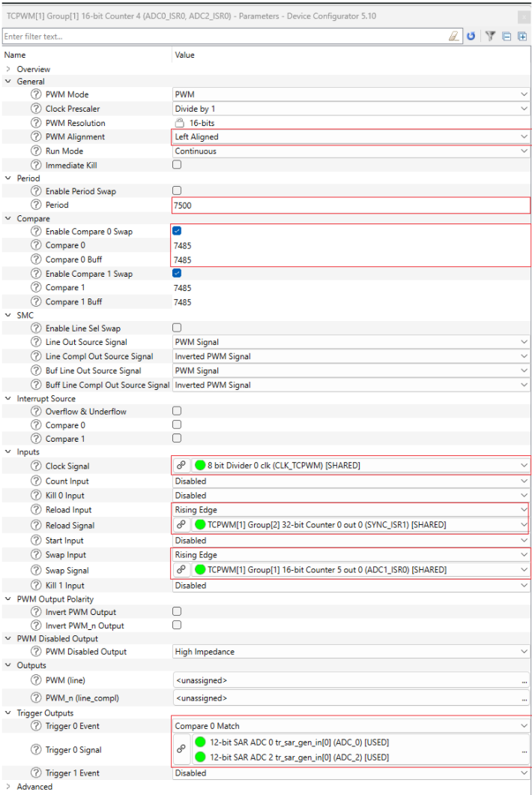Click the link icon in Reload Signal row
This screenshot has width=532, height=795.
(x=181, y=525)
